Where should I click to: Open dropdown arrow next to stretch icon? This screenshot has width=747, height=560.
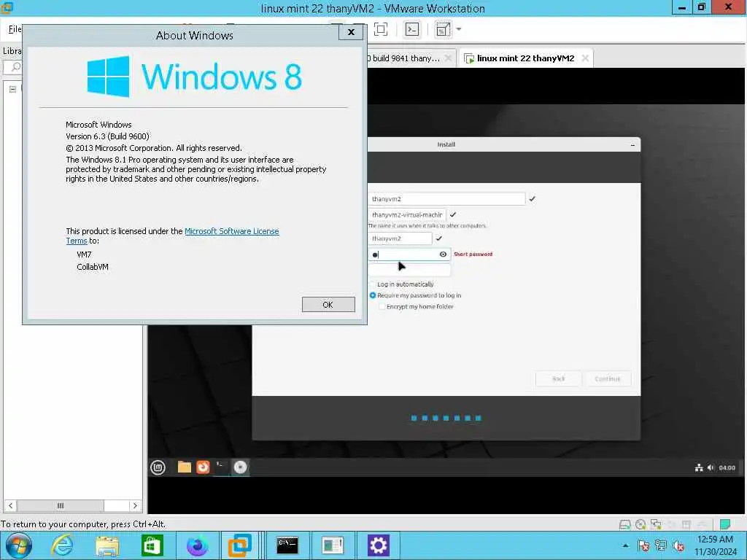(x=459, y=29)
